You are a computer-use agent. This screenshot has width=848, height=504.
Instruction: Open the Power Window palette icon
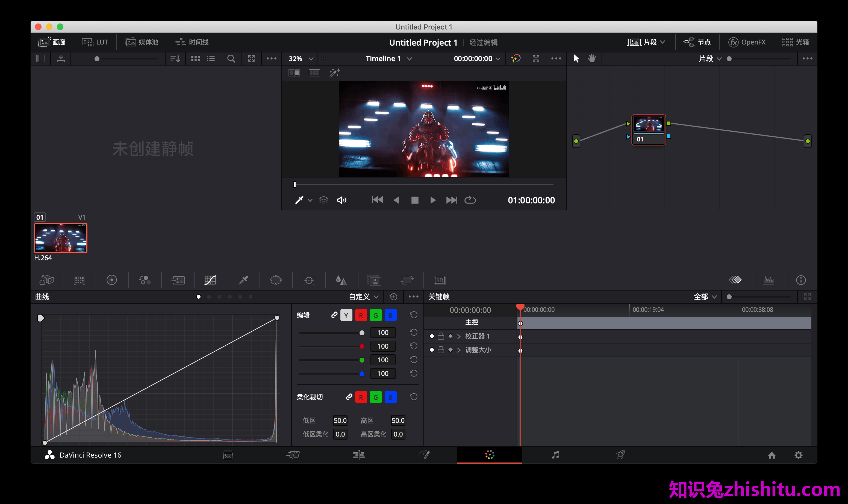click(x=276, y=280)
